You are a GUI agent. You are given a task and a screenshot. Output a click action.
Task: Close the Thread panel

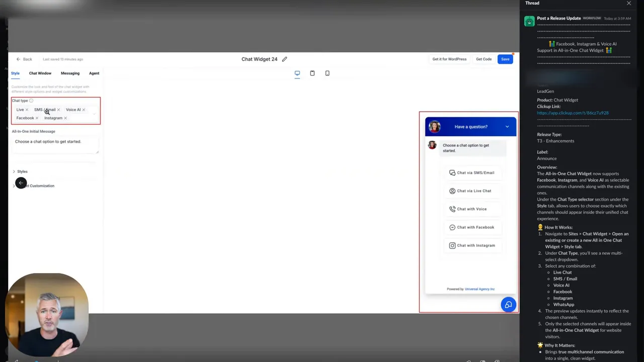pos(629,4)
